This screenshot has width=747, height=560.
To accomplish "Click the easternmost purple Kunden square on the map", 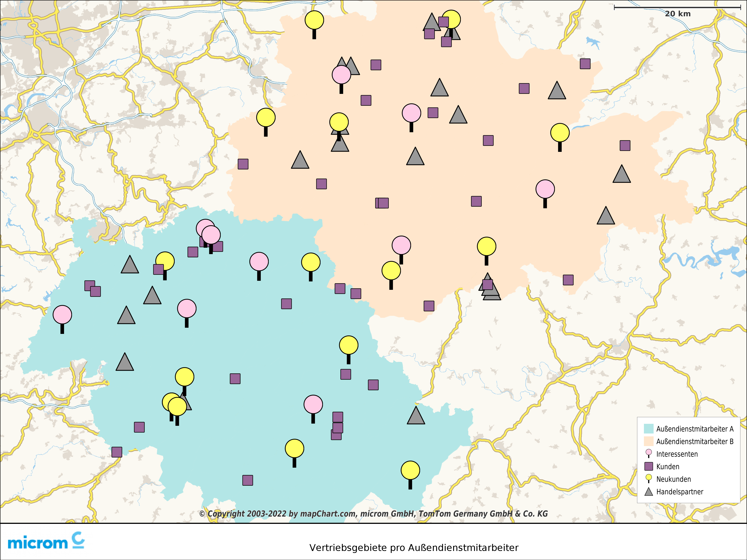I will [625, 146].
